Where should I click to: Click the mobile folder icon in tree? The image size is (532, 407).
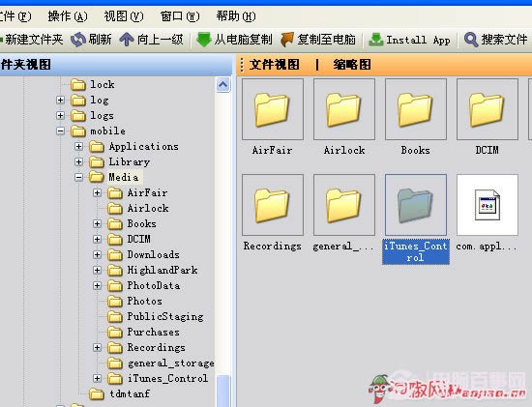pyautogui.click(x=78, y=131)
